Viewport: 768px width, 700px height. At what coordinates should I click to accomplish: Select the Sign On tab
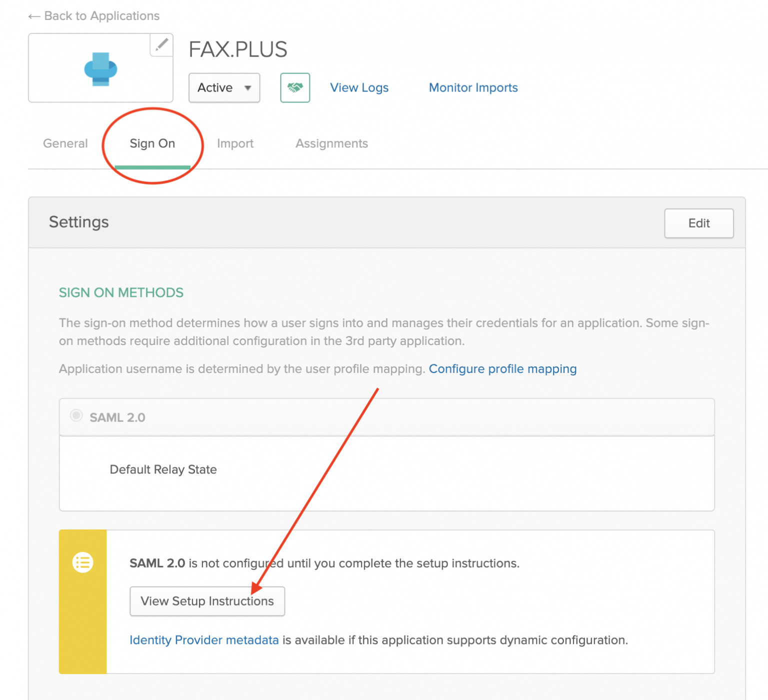tap(152, 143)
